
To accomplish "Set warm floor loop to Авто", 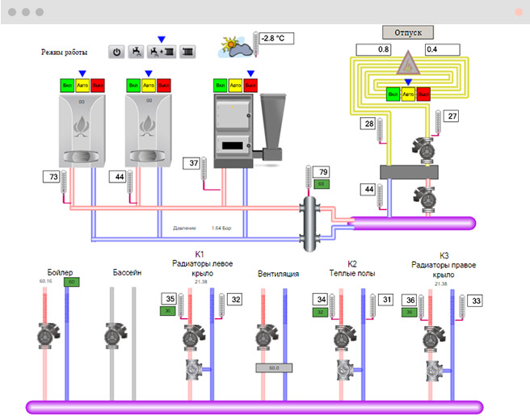I will click(408, 94).
